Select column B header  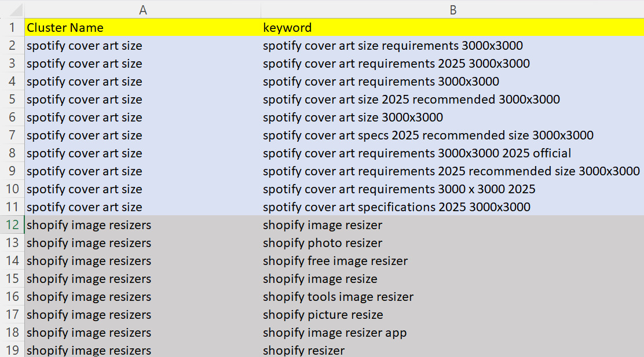click(453, 9)
